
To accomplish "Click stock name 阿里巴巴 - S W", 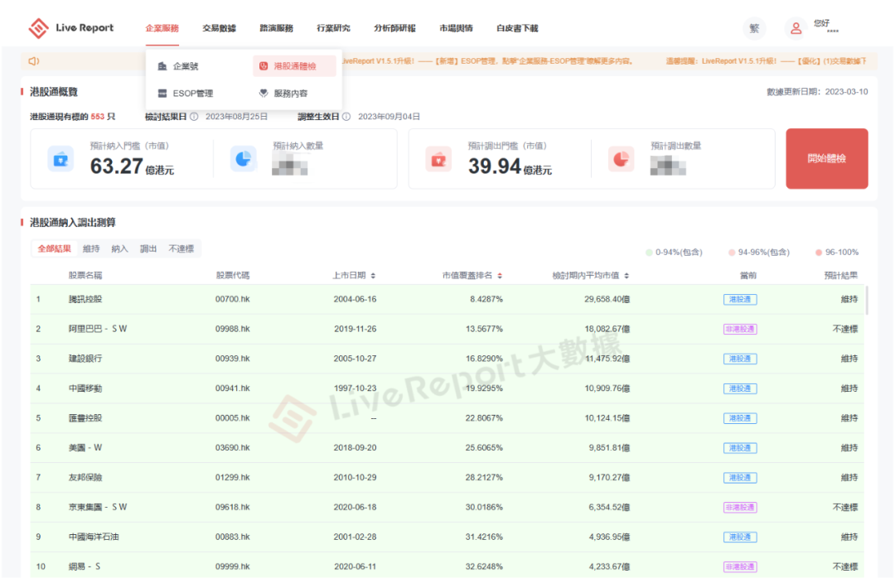I will tap(98, 329).
